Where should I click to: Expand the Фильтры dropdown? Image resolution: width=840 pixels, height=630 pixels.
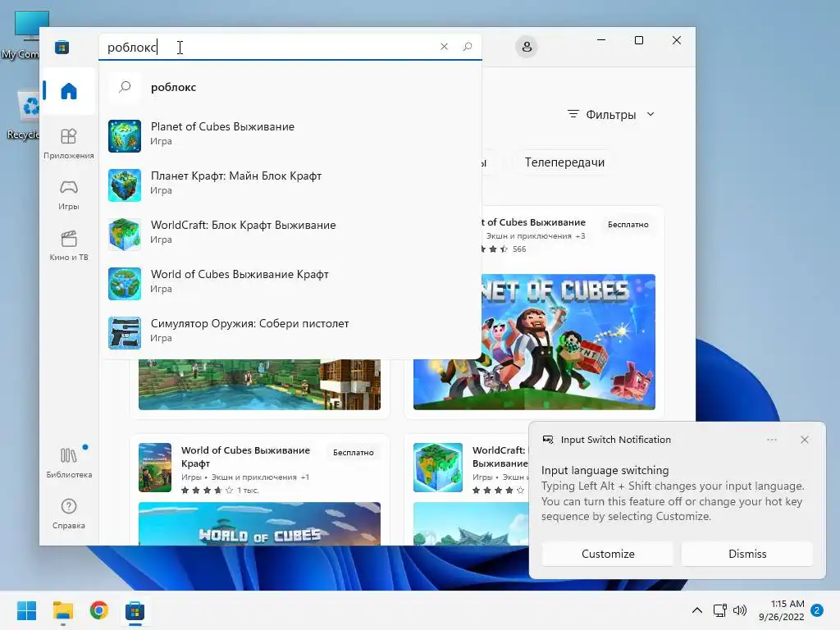610,114
